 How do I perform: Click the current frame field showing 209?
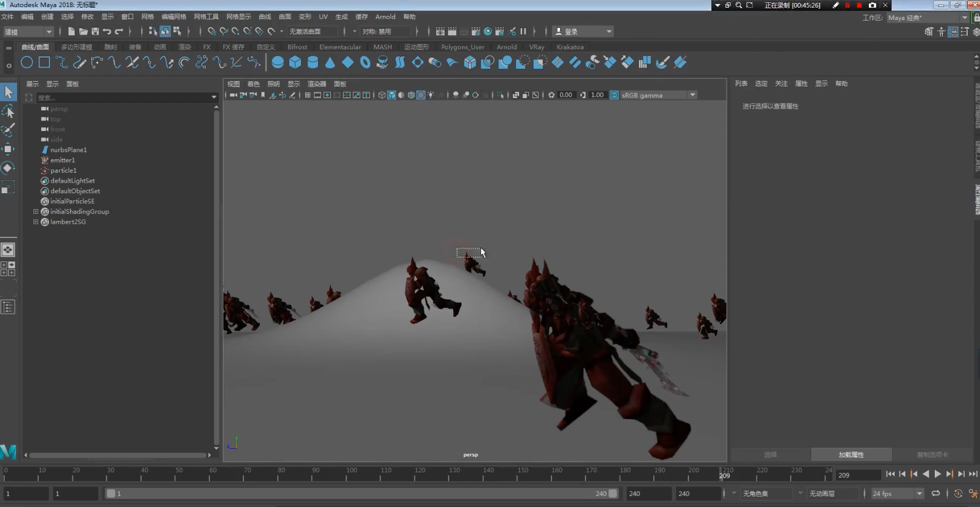click(858, 475)
